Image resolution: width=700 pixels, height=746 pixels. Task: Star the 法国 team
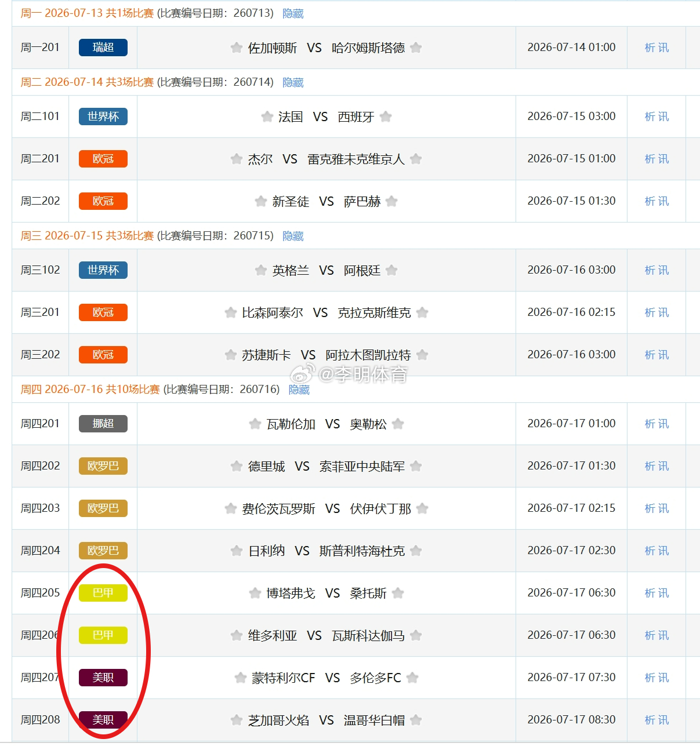[x=267, y=117]
